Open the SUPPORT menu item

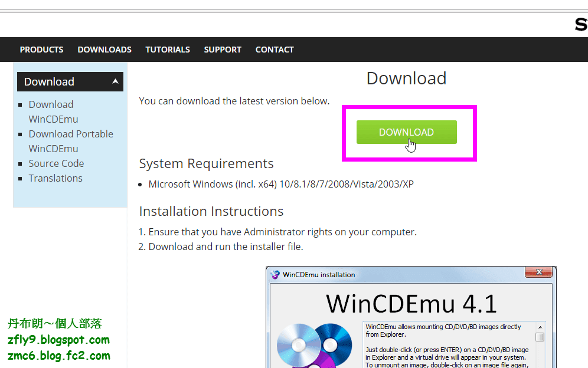223,50
